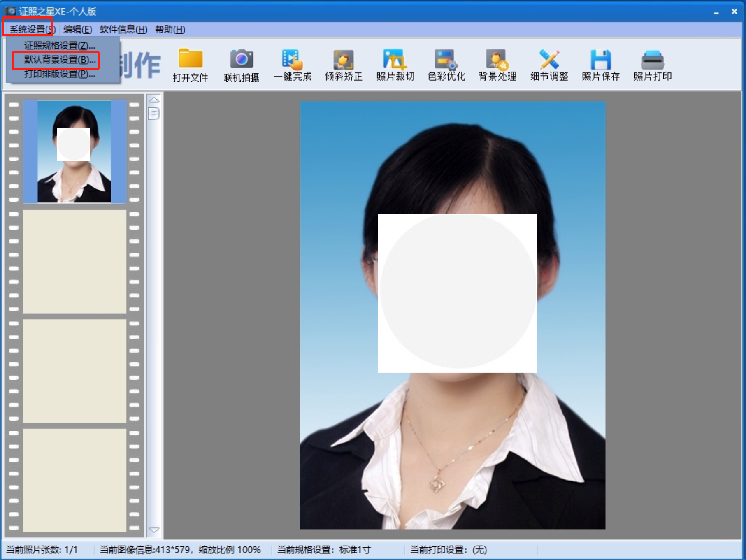Click the 照片保存 (Save Photo) icon
The height and width of the screenshot is (560, 746).
click(601, 65)
